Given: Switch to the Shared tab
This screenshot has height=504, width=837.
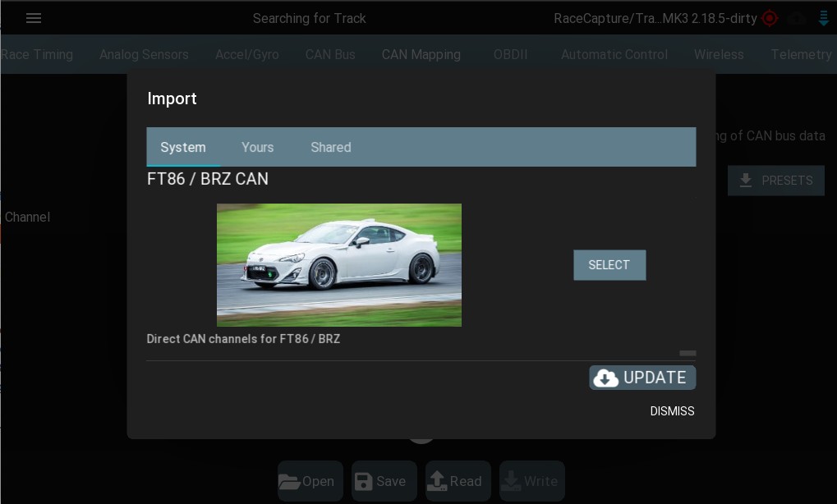Looking at the screenshot, I should click(x=331, y=147).
